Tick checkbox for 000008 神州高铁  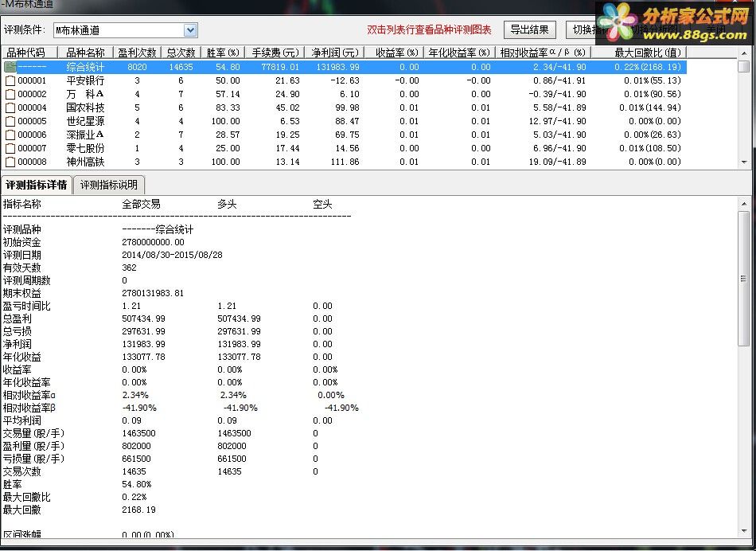click(10, 162)
